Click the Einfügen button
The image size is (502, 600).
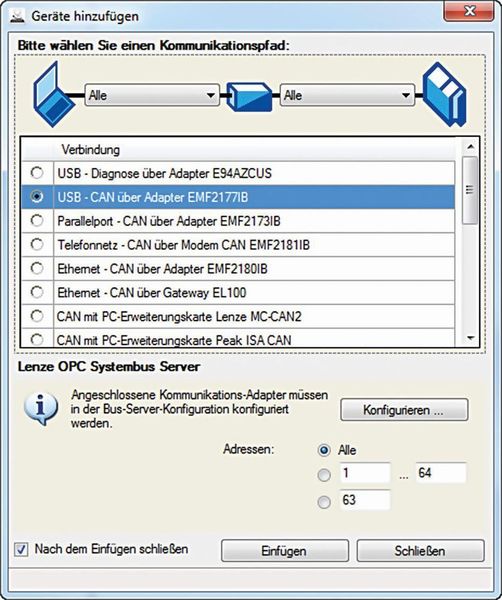pyautogui.click(x=285, y=551)
